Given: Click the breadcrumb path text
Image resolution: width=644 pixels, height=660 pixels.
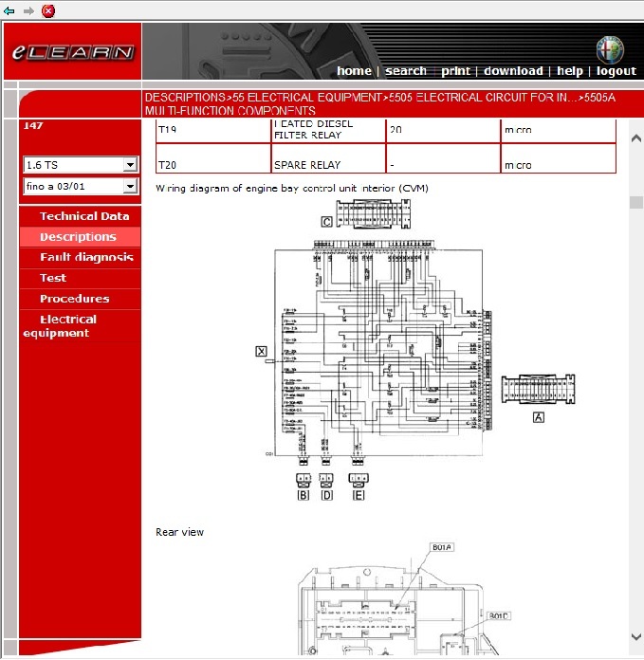Looking at the screenshot, I should 379,104.
